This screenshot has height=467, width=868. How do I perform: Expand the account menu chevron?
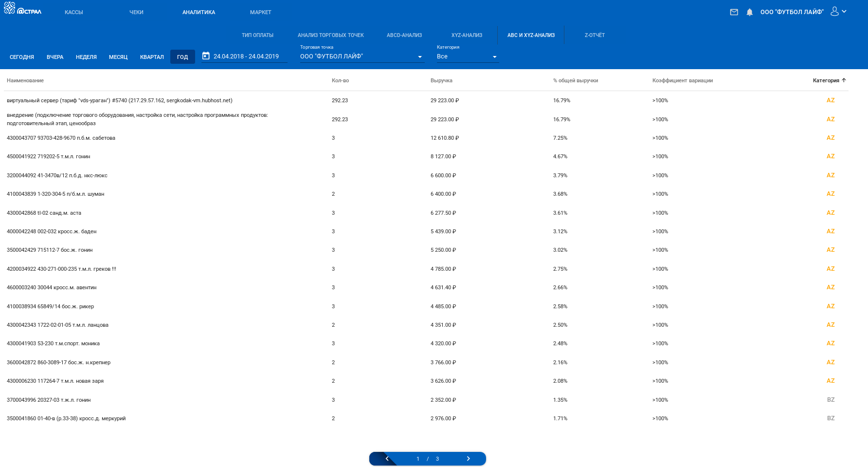[x=844, y=11]
